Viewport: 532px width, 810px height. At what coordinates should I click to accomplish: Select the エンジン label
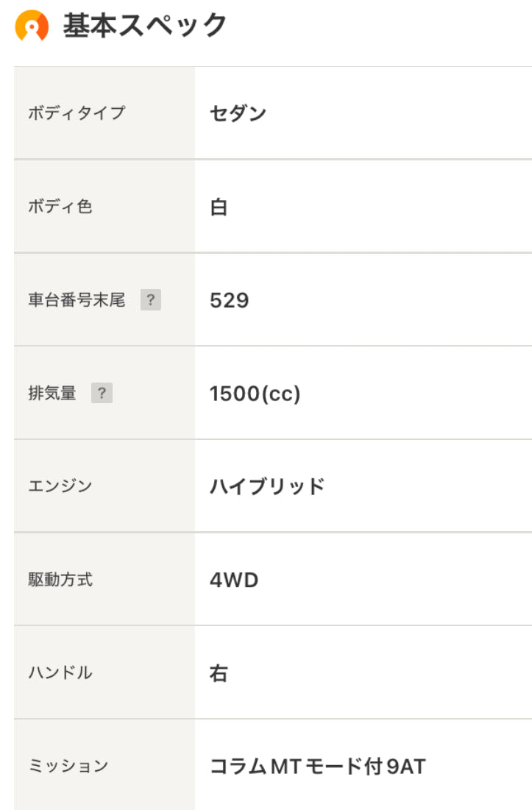tap(60, 486)
